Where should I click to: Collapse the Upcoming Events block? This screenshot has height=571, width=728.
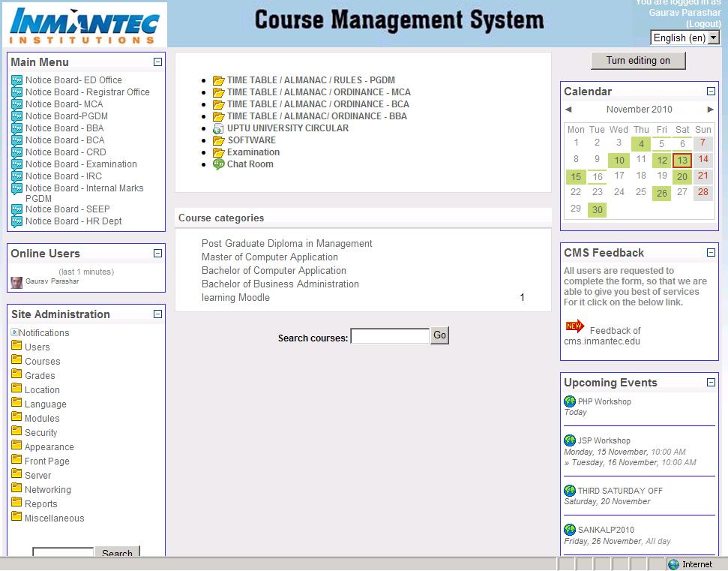711,383
